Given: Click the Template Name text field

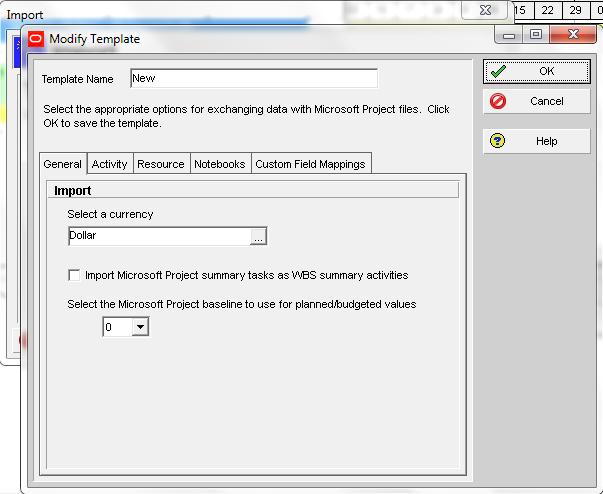Looking at the screenshot, I should (x=254, y=78).
